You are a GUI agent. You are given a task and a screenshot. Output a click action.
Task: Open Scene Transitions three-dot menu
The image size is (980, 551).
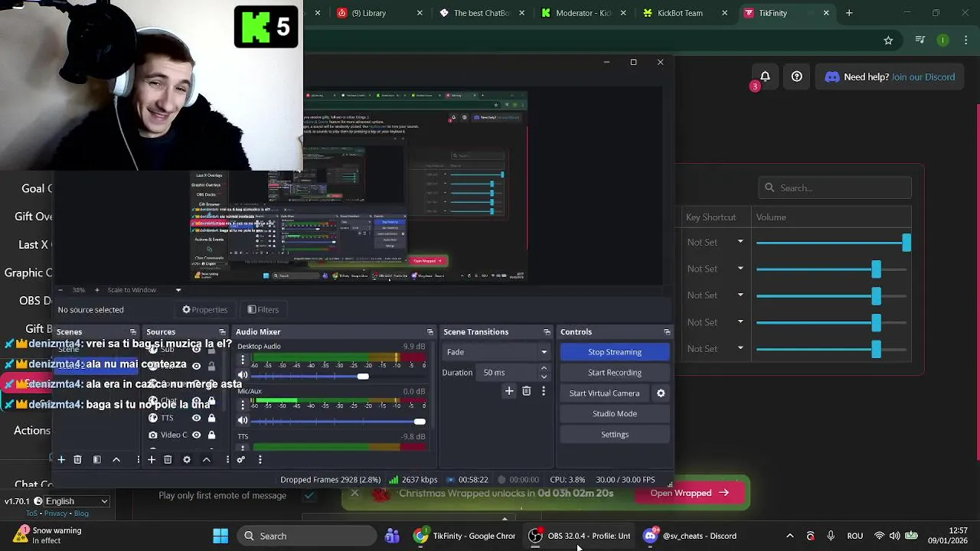(544, 391)
